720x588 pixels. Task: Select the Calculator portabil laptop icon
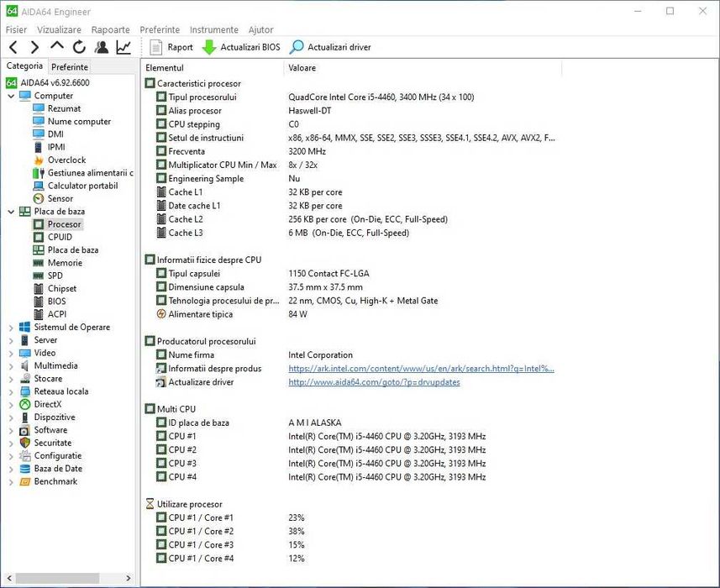tap(39, 186)
